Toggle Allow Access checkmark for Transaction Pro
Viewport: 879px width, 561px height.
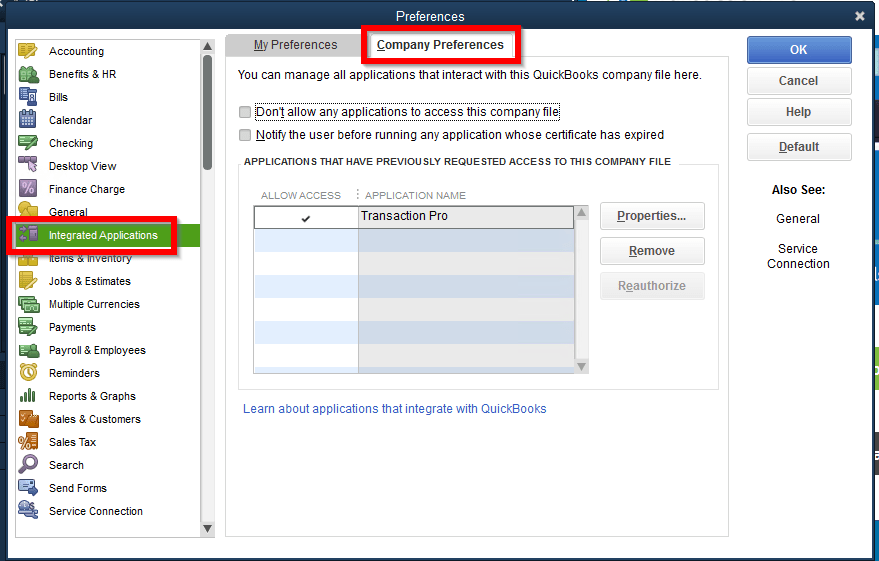[306, 218]
